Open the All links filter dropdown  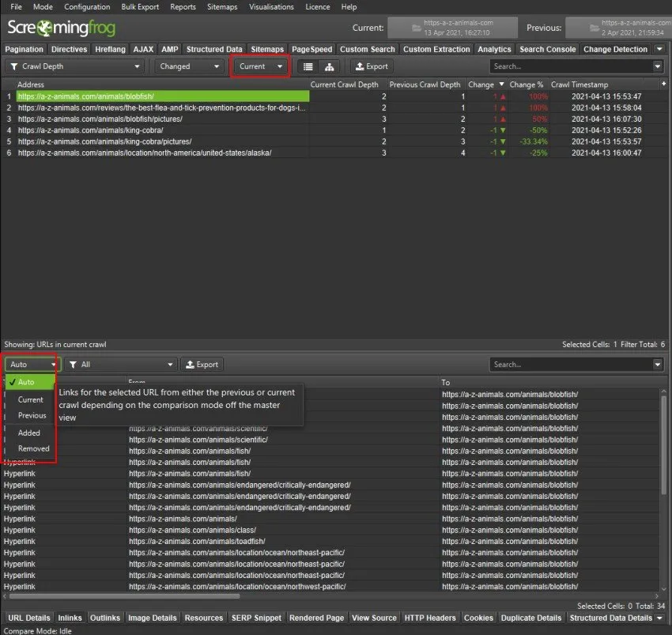coord(120,365)
